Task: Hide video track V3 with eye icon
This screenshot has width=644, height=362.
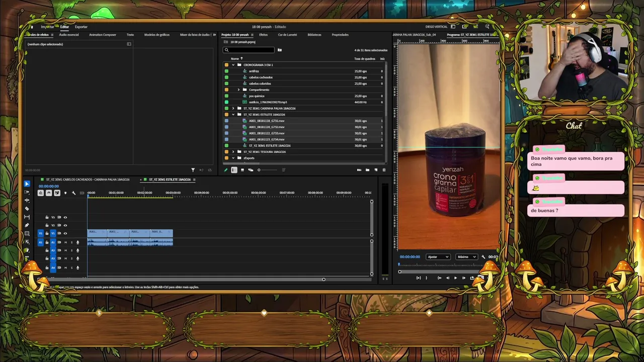Action: click(x=65, y=217)
